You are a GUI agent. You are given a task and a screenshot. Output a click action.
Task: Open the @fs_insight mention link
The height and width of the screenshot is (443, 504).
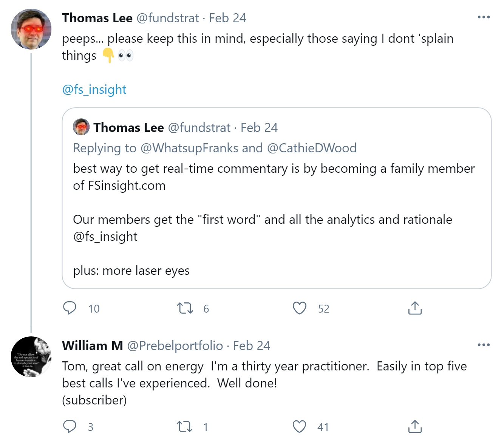point(94,90)
